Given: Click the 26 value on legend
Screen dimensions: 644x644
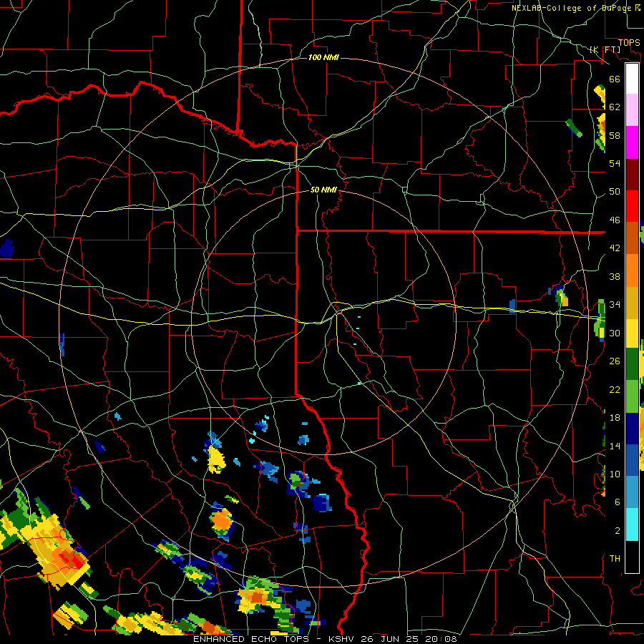Looking at the screenshot, I should pyautogui.click(x=615, y=361).
